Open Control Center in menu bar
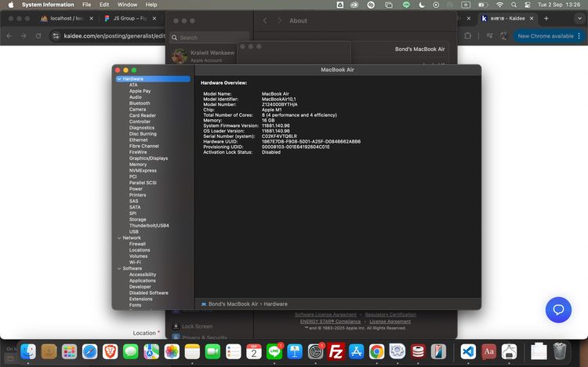 point(528,5)
